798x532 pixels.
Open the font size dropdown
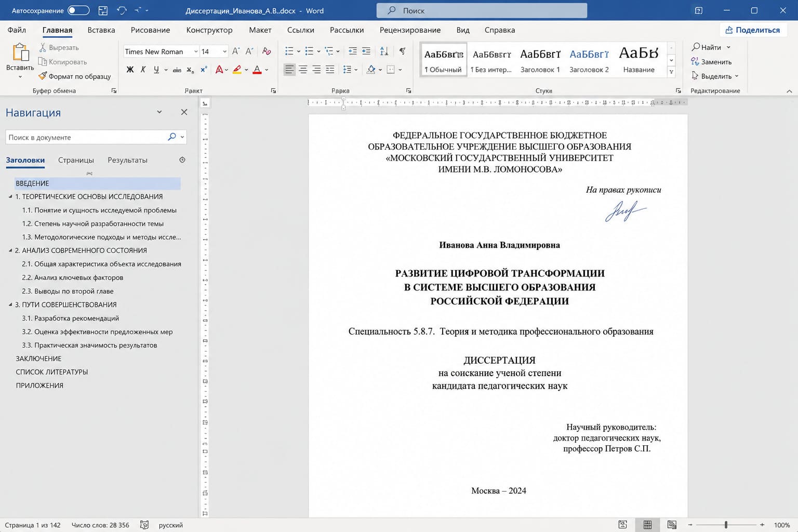point(224,51)
